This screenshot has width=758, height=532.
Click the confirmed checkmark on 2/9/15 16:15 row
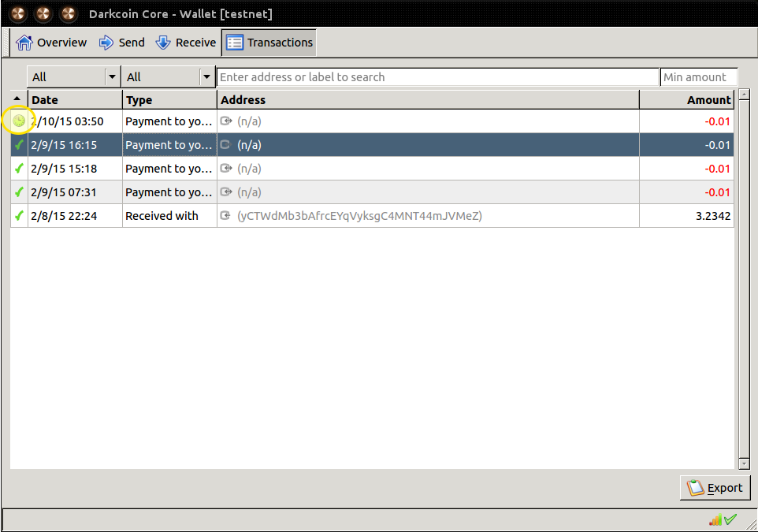[x=19, y=144]
